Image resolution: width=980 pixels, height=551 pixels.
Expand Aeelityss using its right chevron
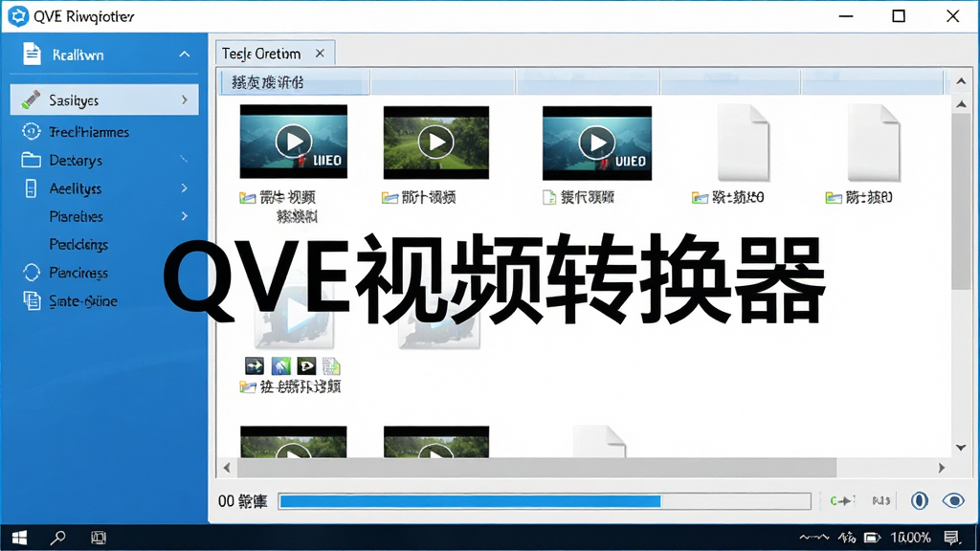(x=185, y=188)
